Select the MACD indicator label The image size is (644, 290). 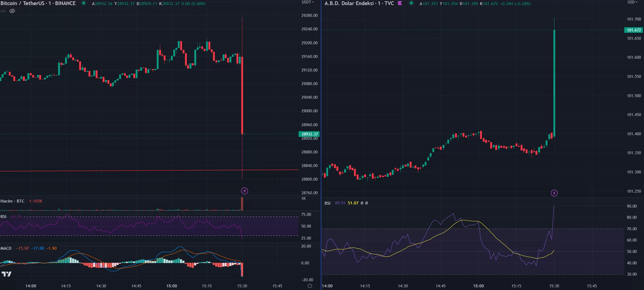6,248
